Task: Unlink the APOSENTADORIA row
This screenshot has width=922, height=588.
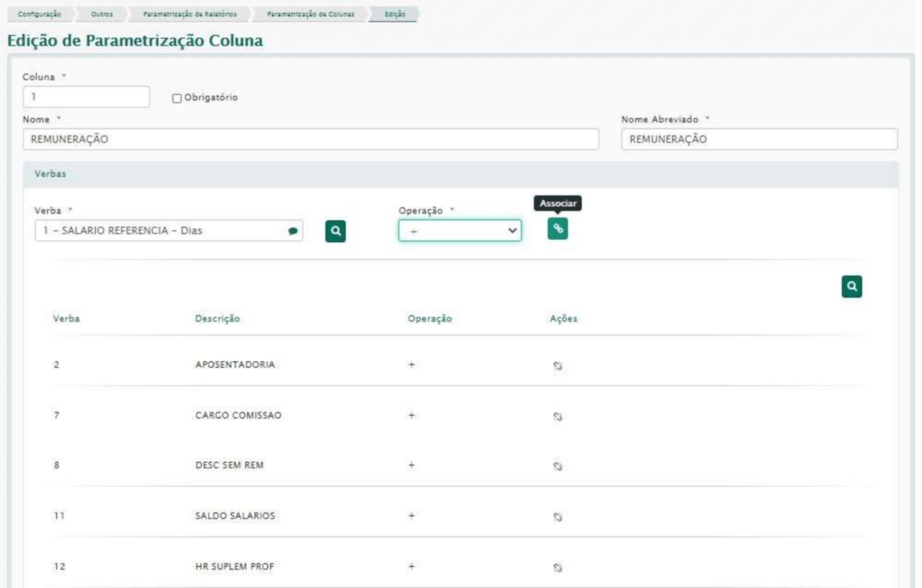Action: 557,366
